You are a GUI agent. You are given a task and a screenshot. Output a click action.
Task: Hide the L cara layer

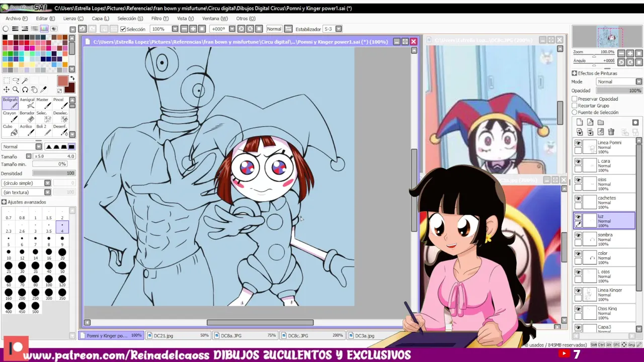pyautogui.click(x=578, y=162)
